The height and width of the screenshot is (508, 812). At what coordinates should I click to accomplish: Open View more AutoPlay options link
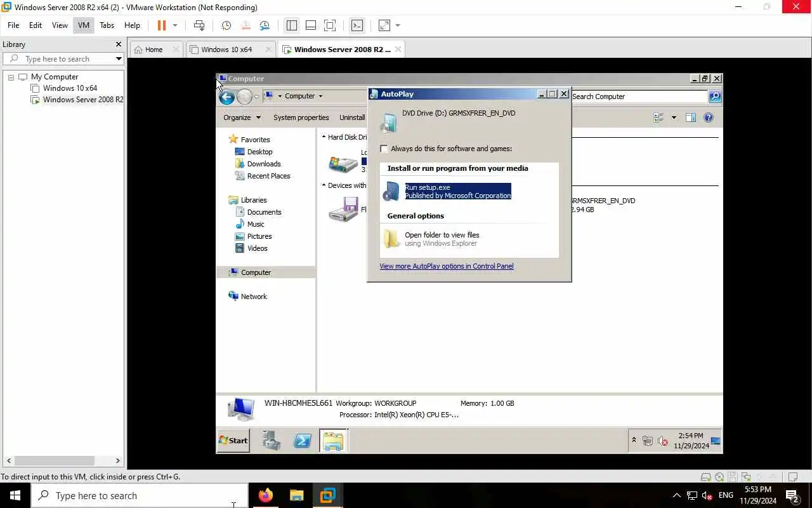pyautogui.click(x=447, y=266)
